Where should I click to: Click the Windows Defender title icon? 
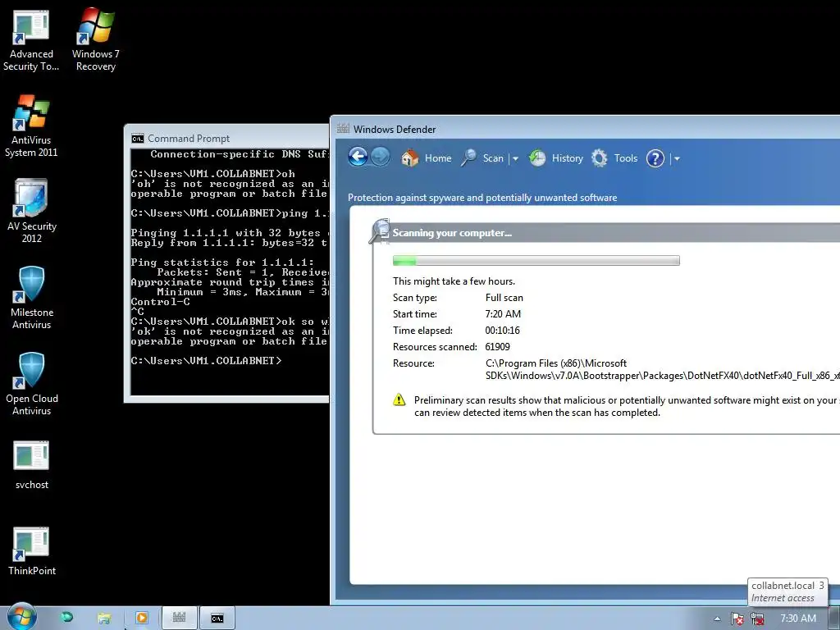pyautogui.click(x=343, y=129)
